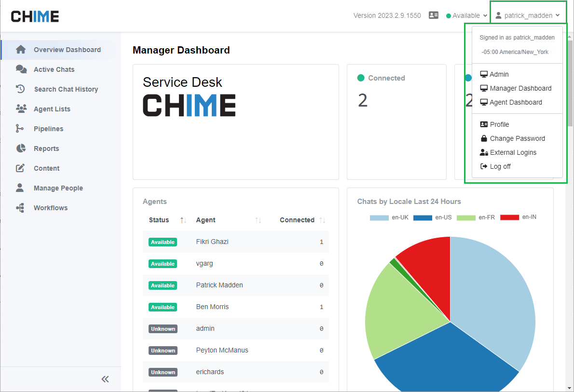
Task: Toggle en-US series in chart legend
Action: coord(423,217)
